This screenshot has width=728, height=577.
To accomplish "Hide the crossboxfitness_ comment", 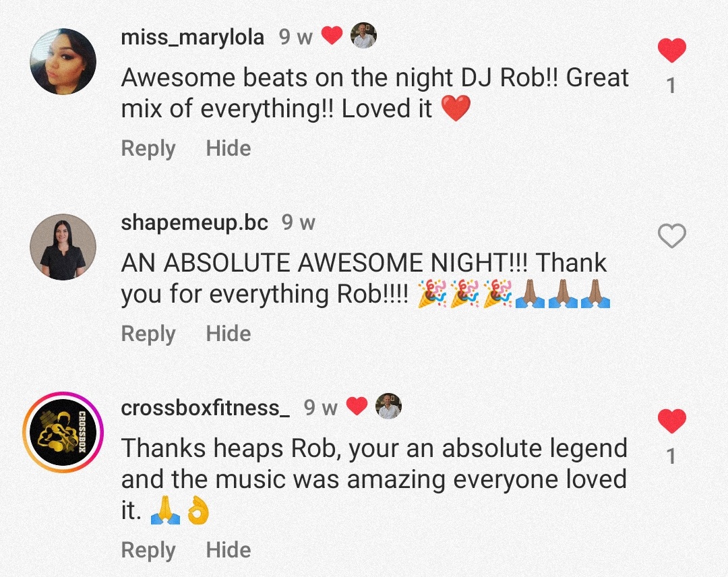I will pos(229,549).
